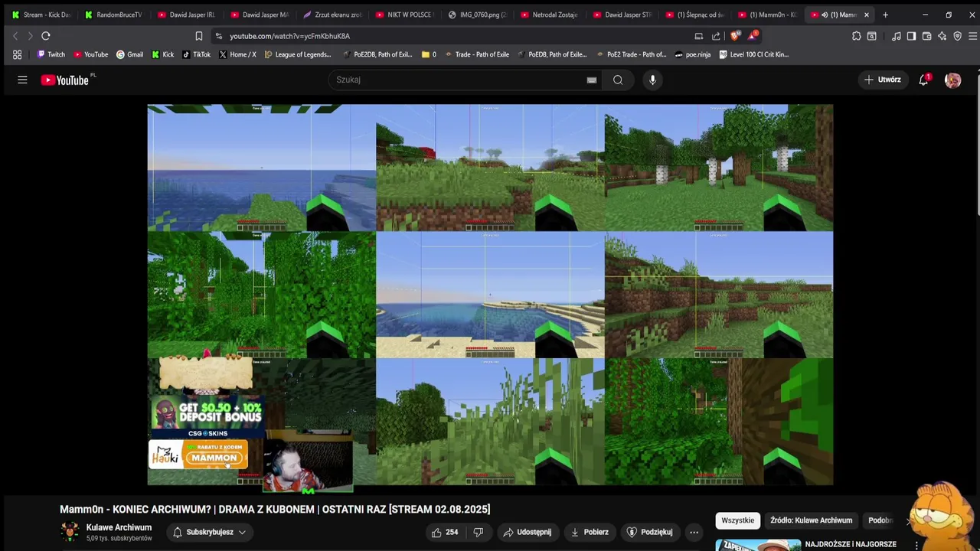Open the browser main menu hamburger

click(x=972, y=36)
